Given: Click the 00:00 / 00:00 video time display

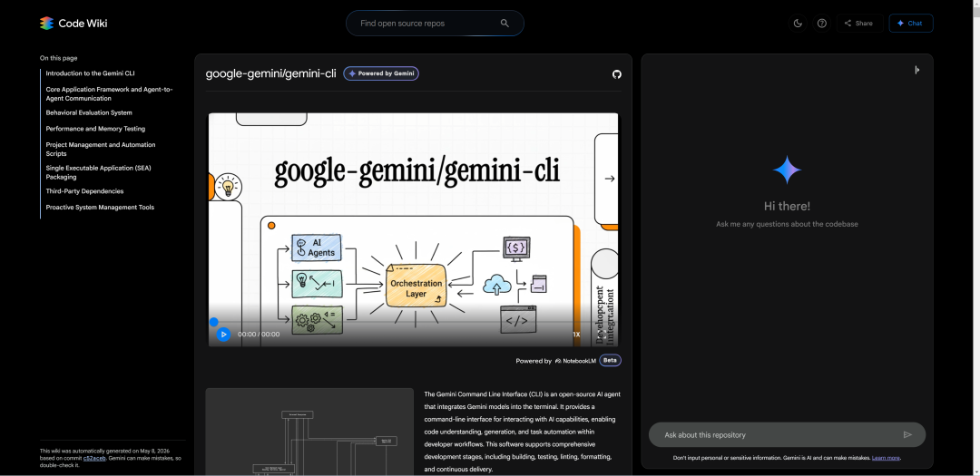Looking at the screenshot, I should [x=259, y=335].
